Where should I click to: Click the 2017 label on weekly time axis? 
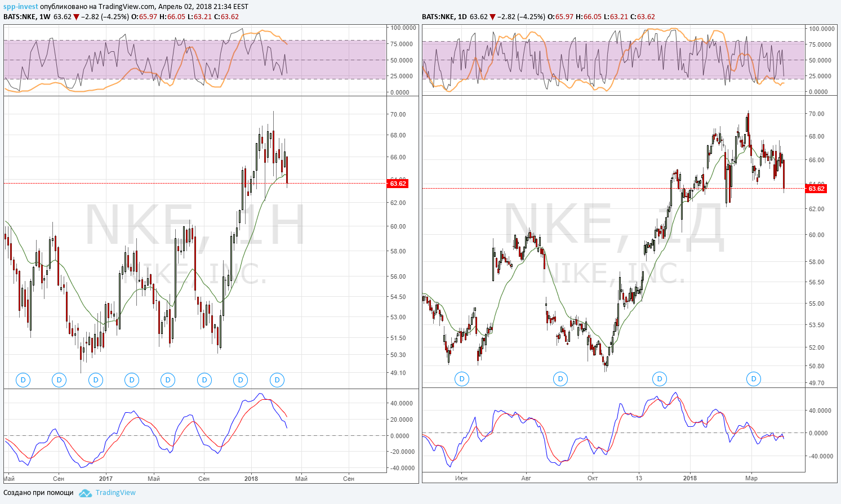click(x=106, y=479)
